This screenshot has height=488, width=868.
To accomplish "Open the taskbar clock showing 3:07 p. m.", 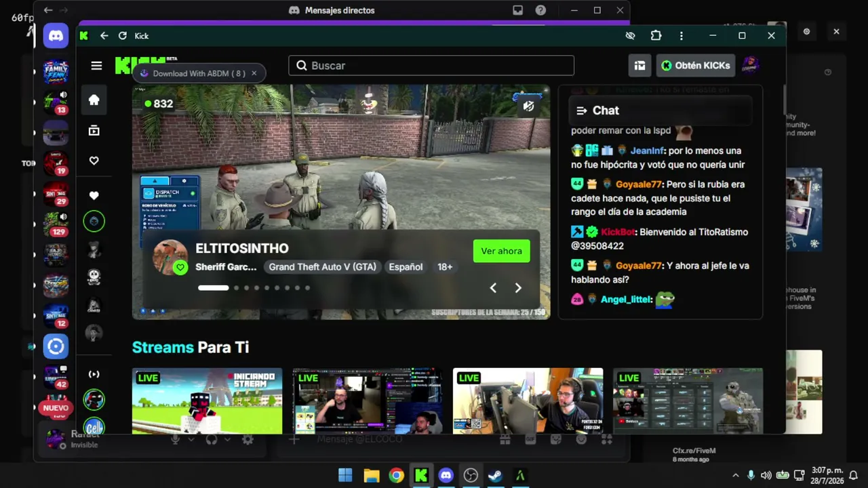I will 827,475.
